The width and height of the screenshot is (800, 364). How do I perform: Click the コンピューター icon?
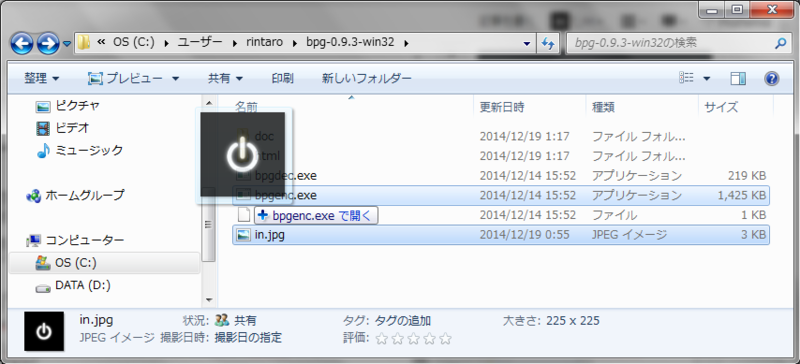[x=34, y=240]
